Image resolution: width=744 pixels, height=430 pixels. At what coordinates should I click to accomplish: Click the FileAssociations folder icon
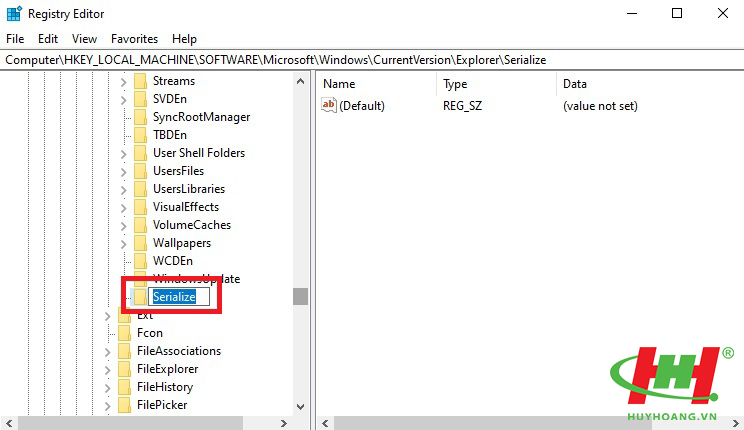point(124,351)
